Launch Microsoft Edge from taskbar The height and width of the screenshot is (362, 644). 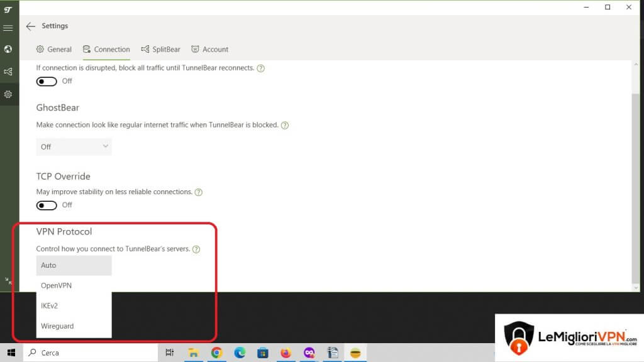point(240,353)
